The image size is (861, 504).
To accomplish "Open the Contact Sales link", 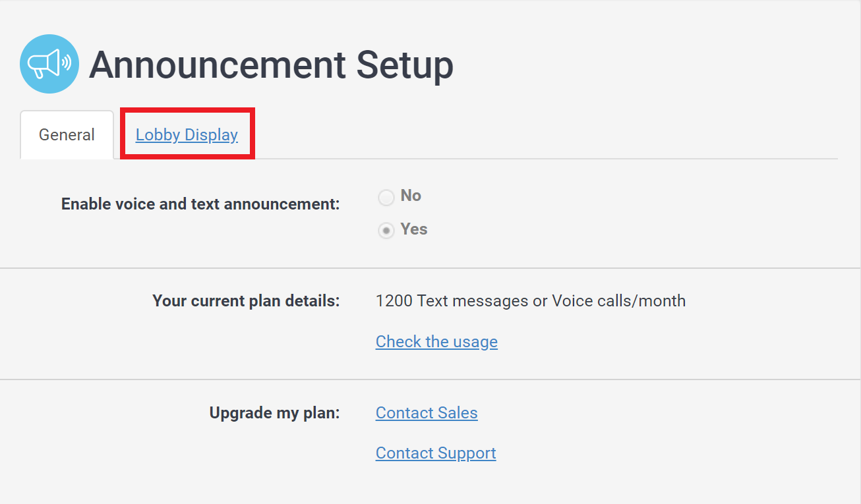I will point(427,413).
